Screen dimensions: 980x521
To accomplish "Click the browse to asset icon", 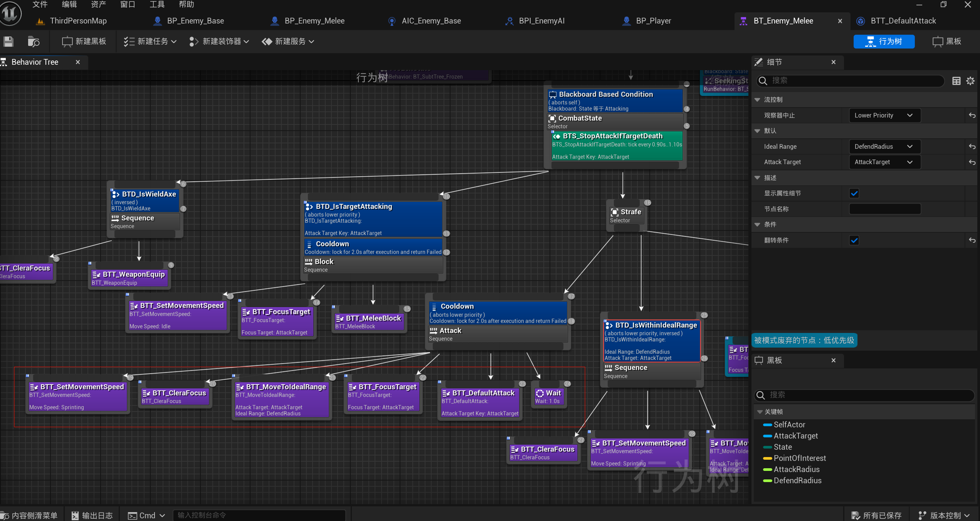I will point(34,41).
